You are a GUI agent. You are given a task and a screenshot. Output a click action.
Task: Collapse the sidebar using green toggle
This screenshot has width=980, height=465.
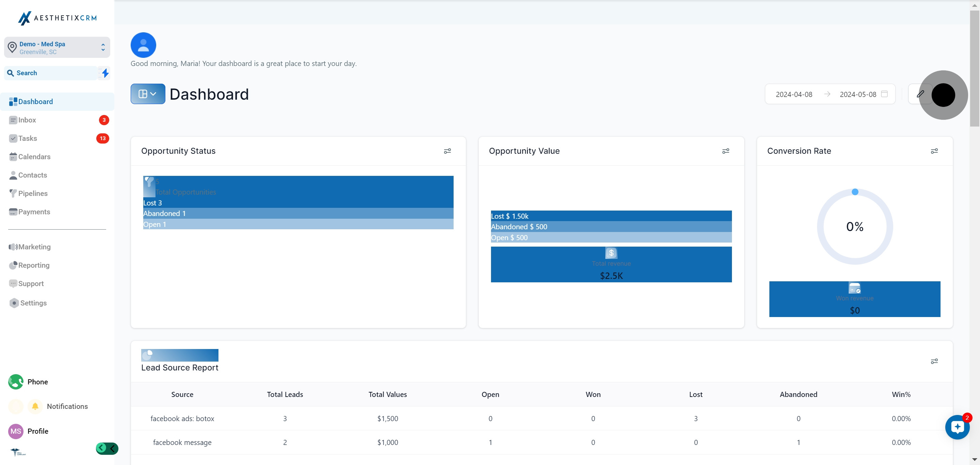click(x=107, y=448)
